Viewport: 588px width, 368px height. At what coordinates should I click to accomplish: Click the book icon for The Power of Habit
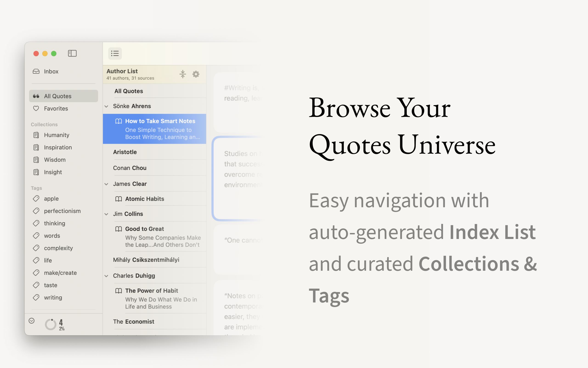click(x=119, y=291)
